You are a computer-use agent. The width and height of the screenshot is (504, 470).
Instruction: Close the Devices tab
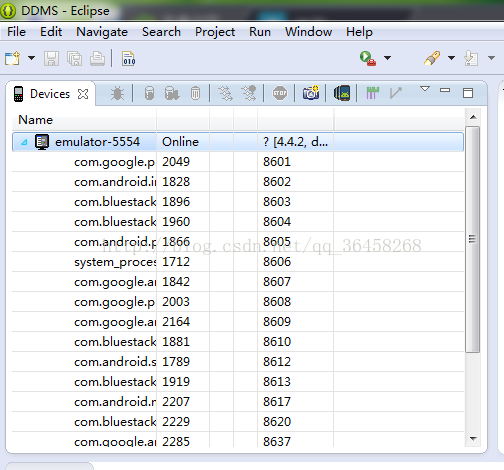83,94
